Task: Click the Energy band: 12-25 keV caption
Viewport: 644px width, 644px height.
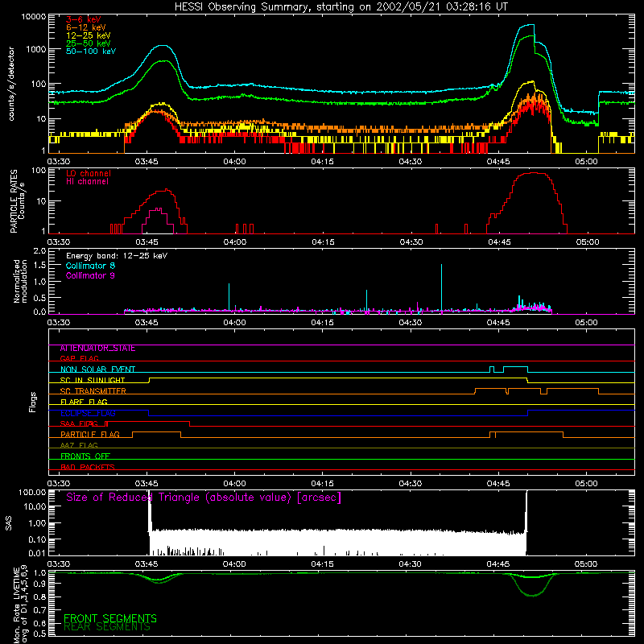Action: click(117, 256)
